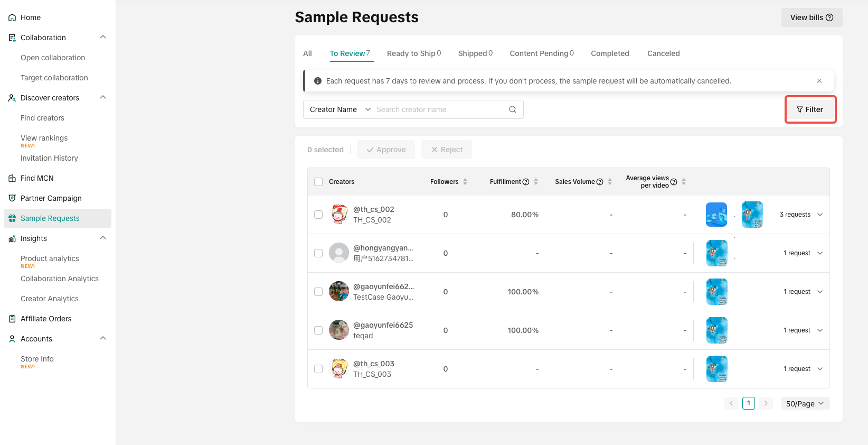Open the Filter button

(810, 109)
